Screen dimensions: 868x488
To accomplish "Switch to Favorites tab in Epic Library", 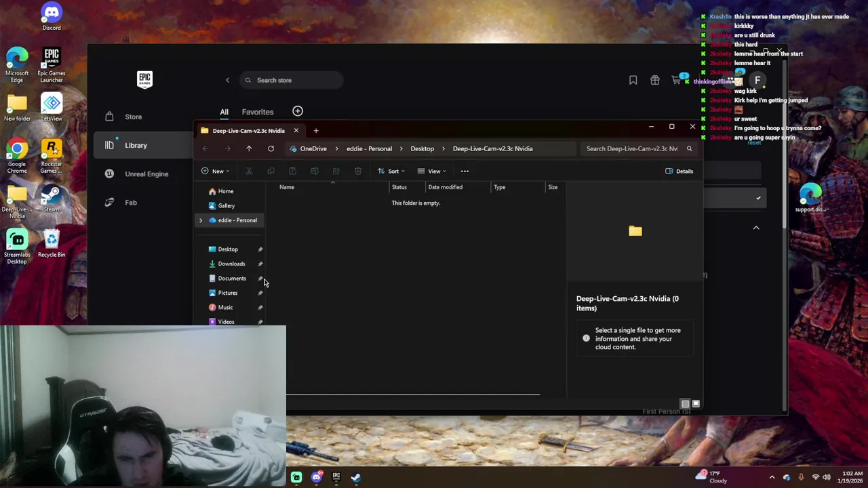I will (x=258, y=112).
